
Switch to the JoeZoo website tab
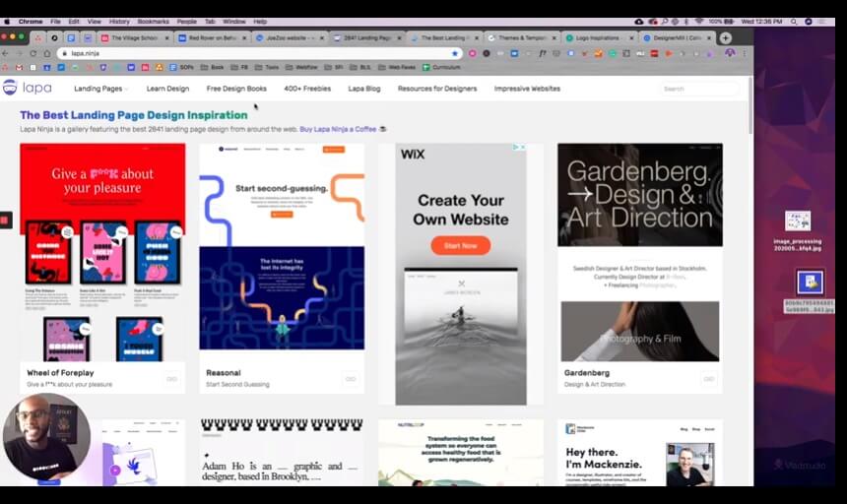pos(289,38)
